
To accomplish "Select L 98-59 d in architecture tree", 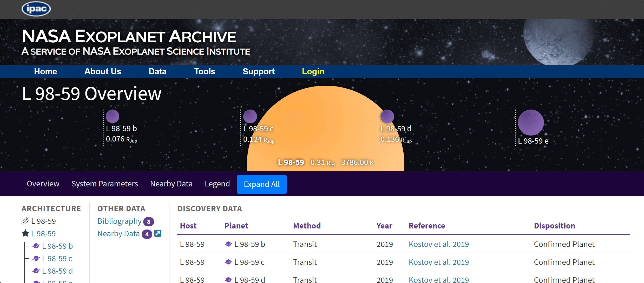I will click(x=57, y=271).
